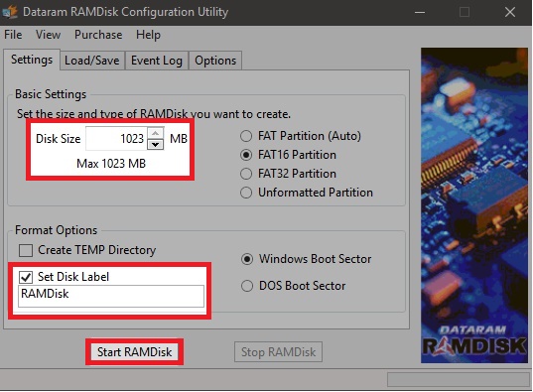Image resolution: width=533 pixels, height=392 pixels.
Task: Click the Disk Size input field
Action: (116, 138)
